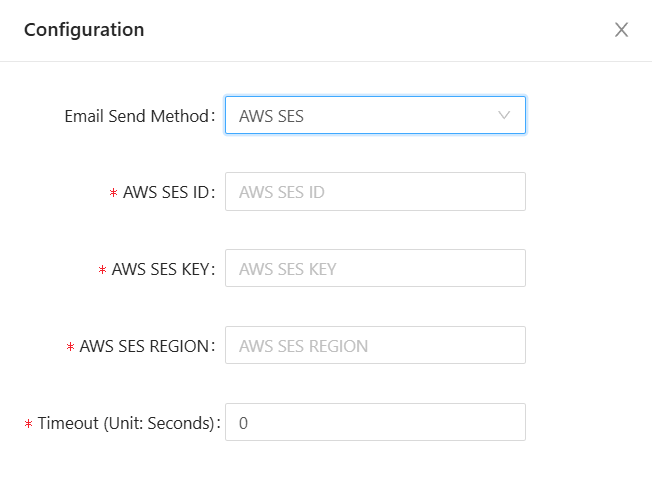Image resolution: width=652 pixels, height=498 pixels.
Task: Click the red asterisk before AWS SES REGION
Action: click(70, 348)
